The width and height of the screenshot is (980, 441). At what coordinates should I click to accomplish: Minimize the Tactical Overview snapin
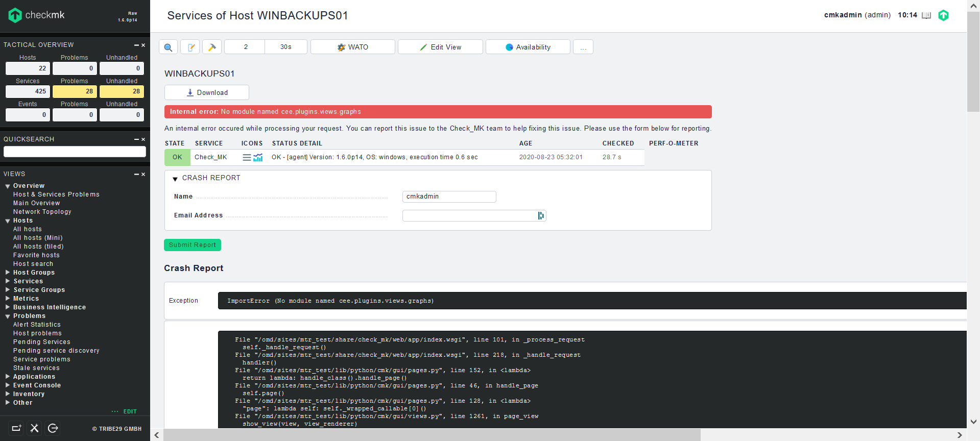(x=136, y=45)
